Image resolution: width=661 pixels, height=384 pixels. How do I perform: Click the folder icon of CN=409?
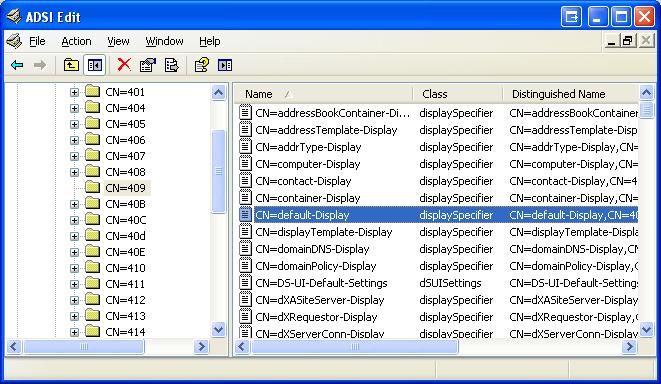pos(92,187)
